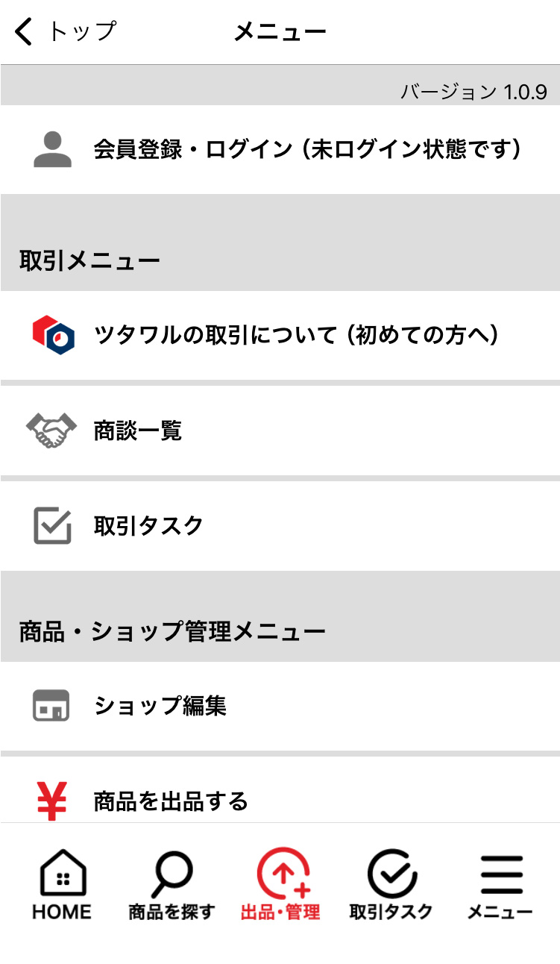Tap the back chevron arrow
Screen dimensions: 560x964
[24, 32]
